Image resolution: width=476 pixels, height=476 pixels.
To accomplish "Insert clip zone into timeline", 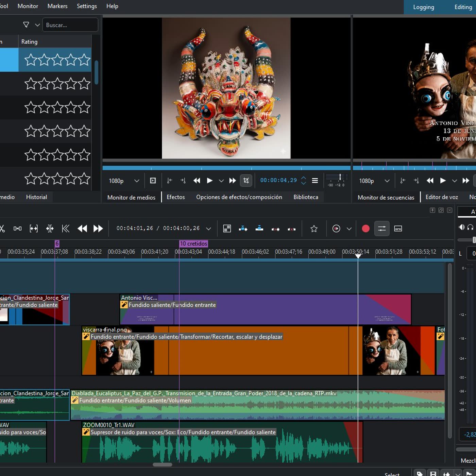I will pos(243,228).
